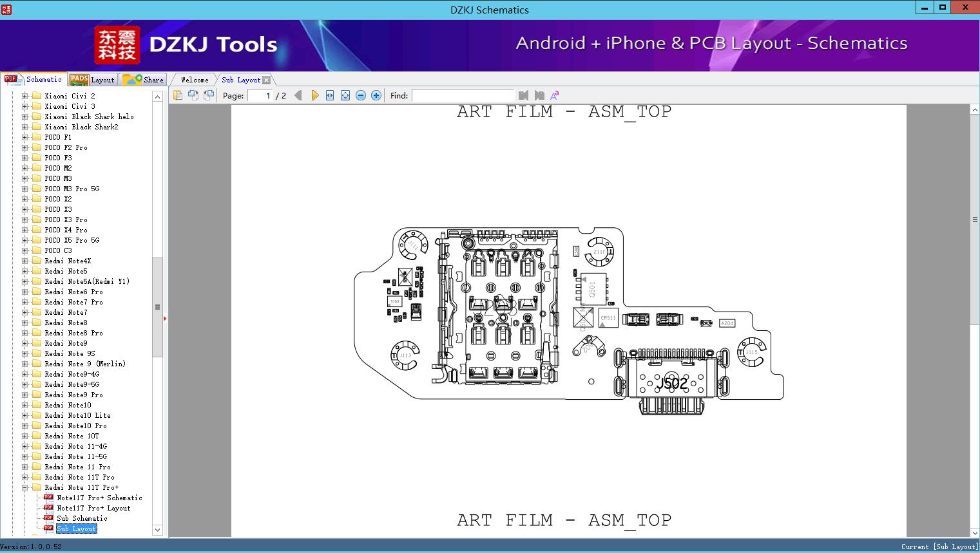The width and height of the screenshot is (980, 553).
Task: Click the tree panel scroll down arrow
Action: point(157,530)
